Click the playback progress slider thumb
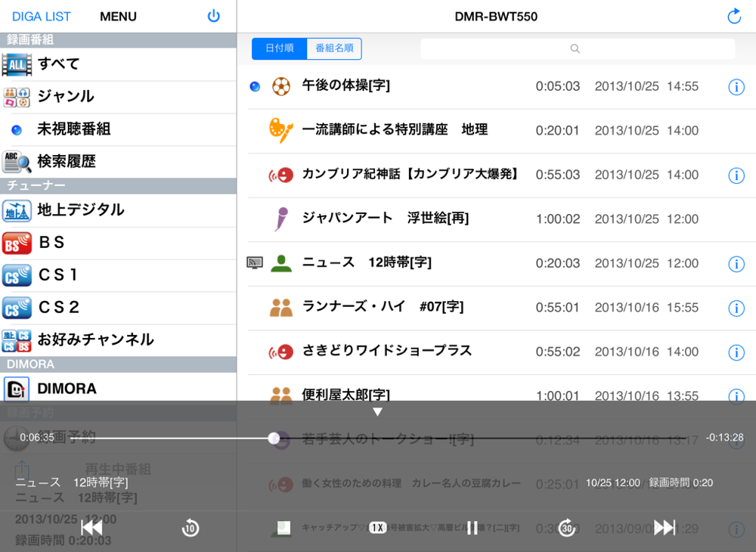This screenshot has width=756, height=552. 274,438
